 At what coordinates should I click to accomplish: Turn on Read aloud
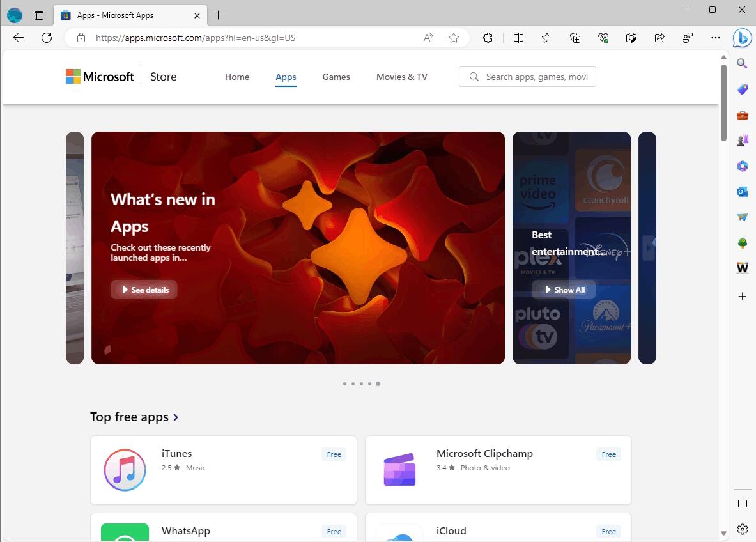[428, 38]
